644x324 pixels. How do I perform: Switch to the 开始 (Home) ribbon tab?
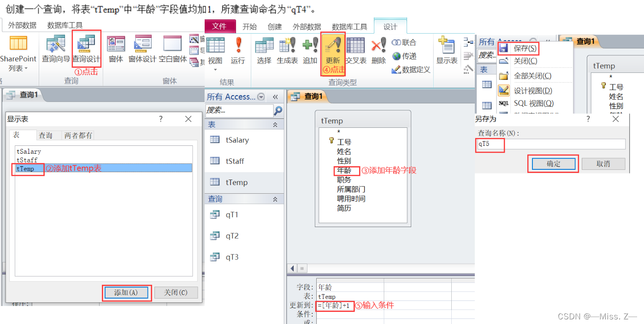(249, 27)
